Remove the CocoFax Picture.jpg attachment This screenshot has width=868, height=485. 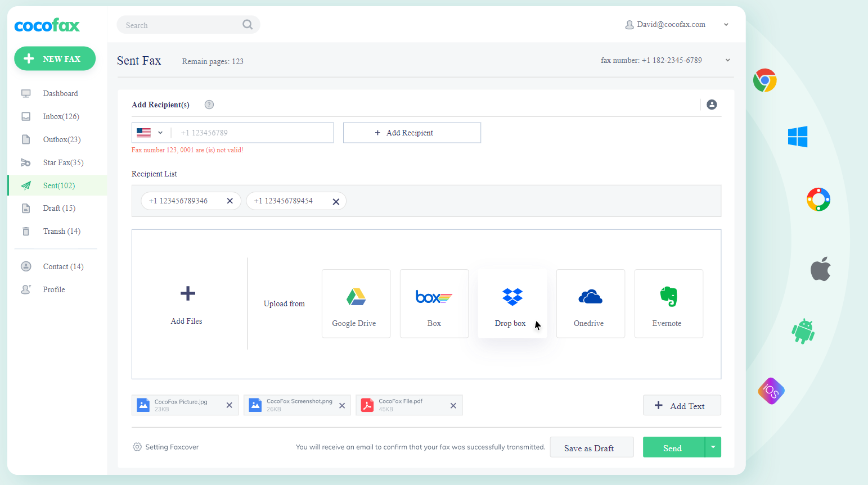coord(229,405)
